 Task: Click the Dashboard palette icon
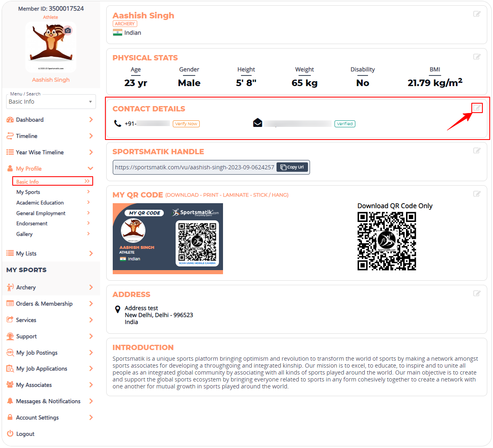tap(10, 120)
